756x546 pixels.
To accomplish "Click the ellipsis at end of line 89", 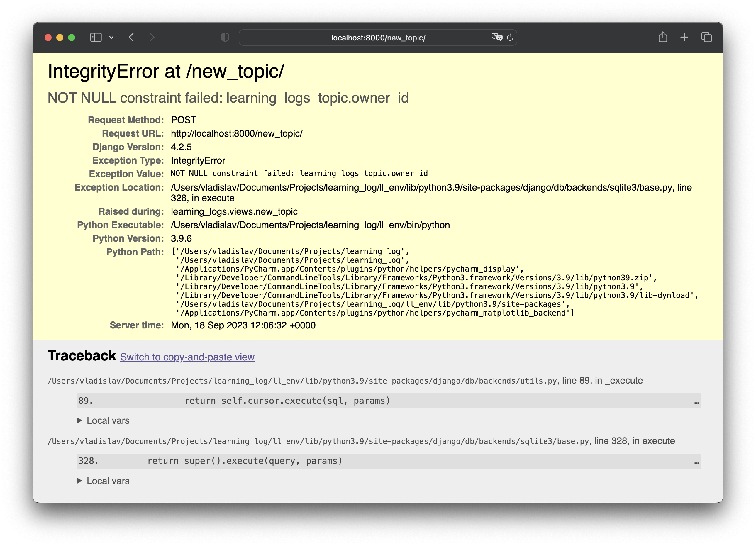I will click(697, 402).
